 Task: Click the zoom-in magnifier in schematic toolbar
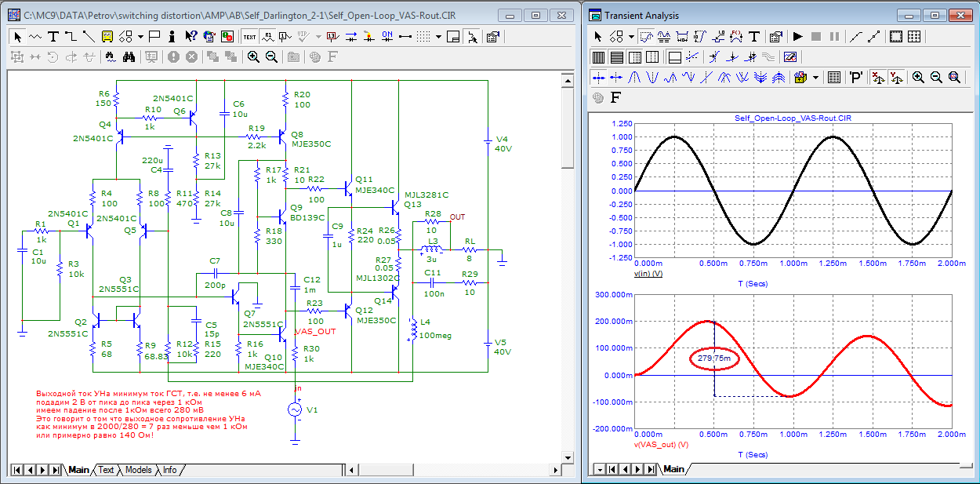253,56
